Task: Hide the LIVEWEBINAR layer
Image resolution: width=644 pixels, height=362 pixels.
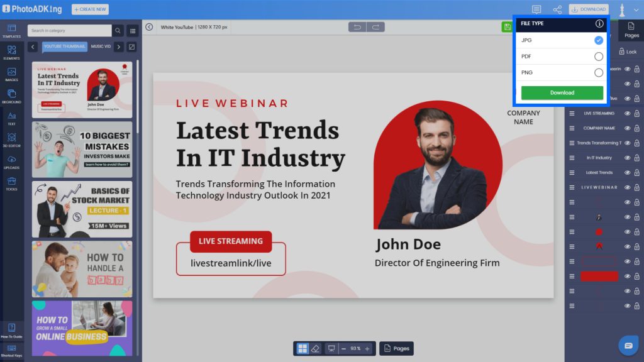Action: coord(627,187)
